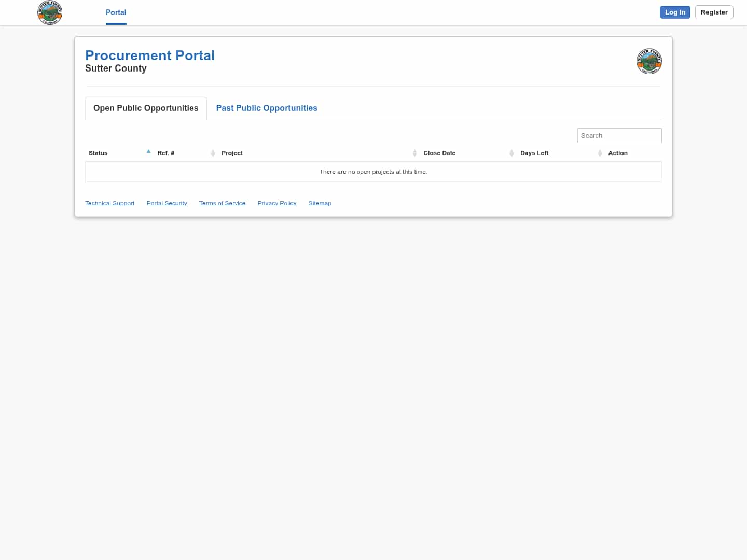
Task: Click the county seal beside the portal heading
Action: [649, 61]
